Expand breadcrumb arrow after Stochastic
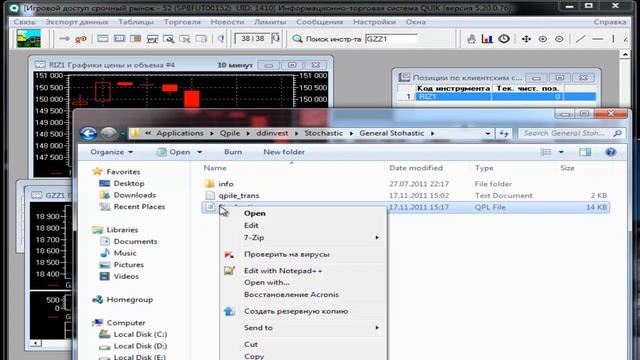This screenshot has width=640, height=360. point(351,133)
